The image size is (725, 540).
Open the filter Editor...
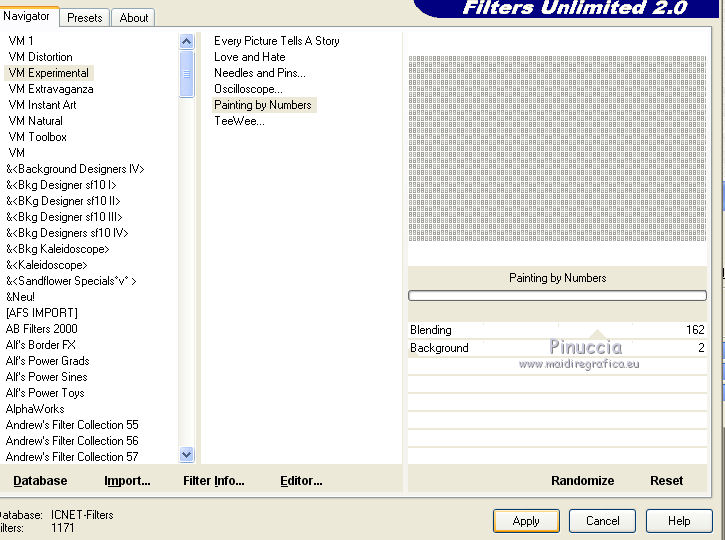(301, 481)
